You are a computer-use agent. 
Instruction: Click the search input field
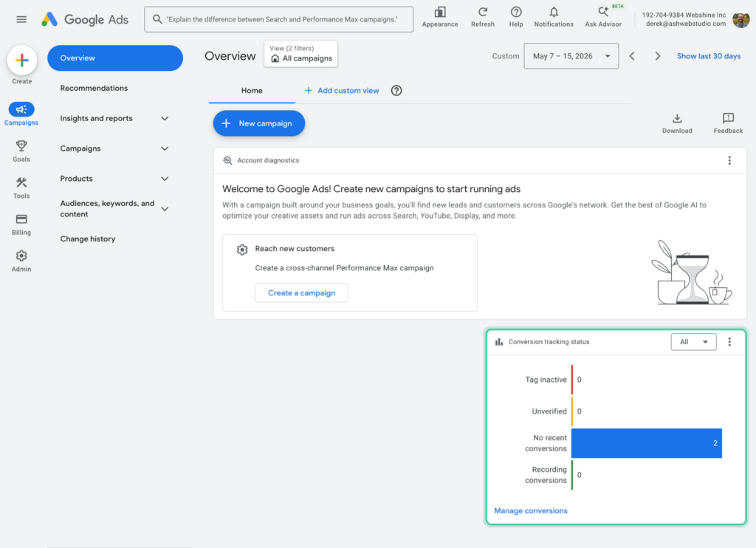point(278,19)
